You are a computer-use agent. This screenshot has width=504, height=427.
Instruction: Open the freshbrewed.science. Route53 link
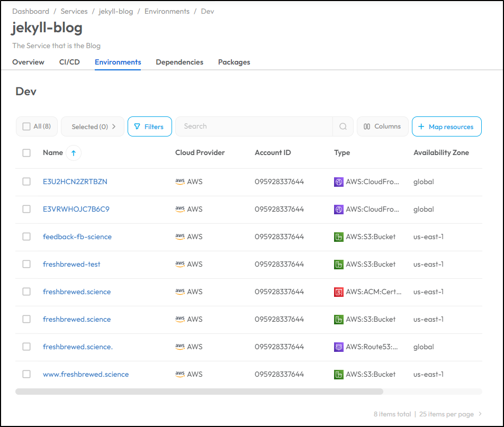[x=78, y=347]
